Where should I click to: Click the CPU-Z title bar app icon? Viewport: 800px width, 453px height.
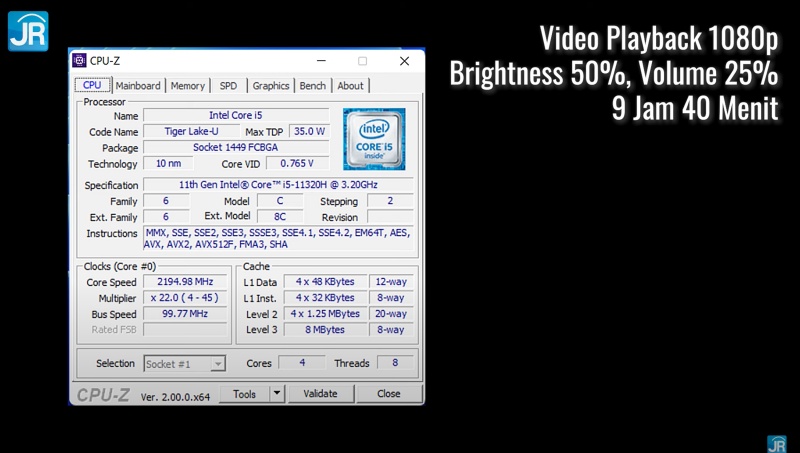pyautogui.click(x=80, y=61)
